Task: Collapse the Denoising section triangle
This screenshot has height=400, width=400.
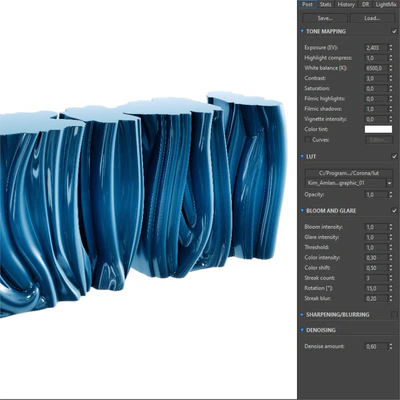Action: click(302, 330)
